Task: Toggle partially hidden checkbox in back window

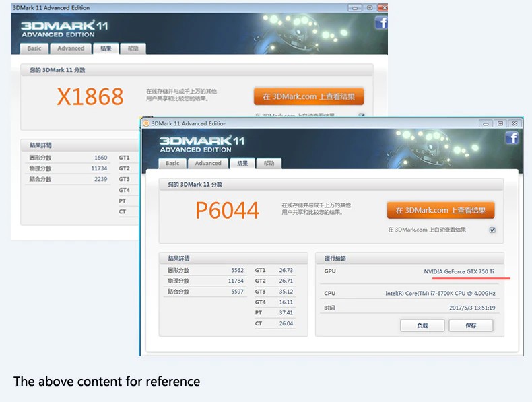Action: point(362,115)
